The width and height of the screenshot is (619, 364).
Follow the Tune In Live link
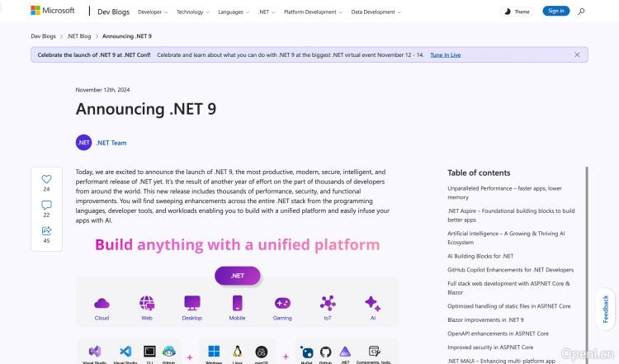(445, 54)
